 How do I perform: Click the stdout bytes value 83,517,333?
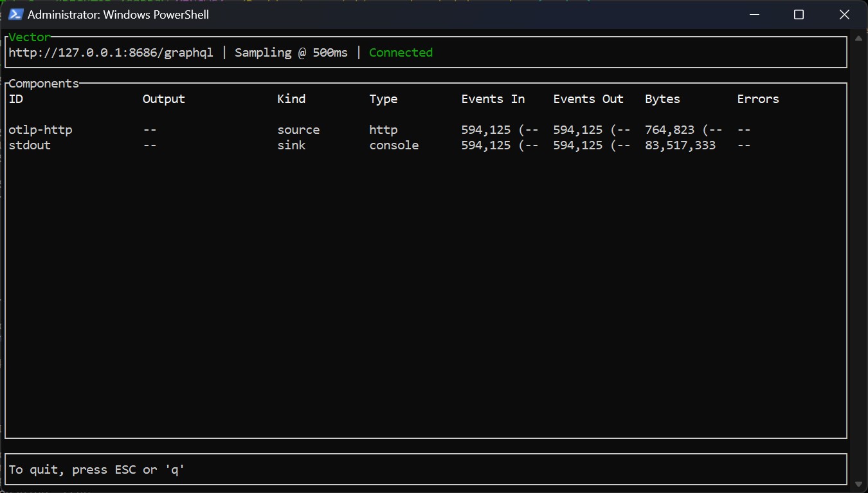(680, 145)
